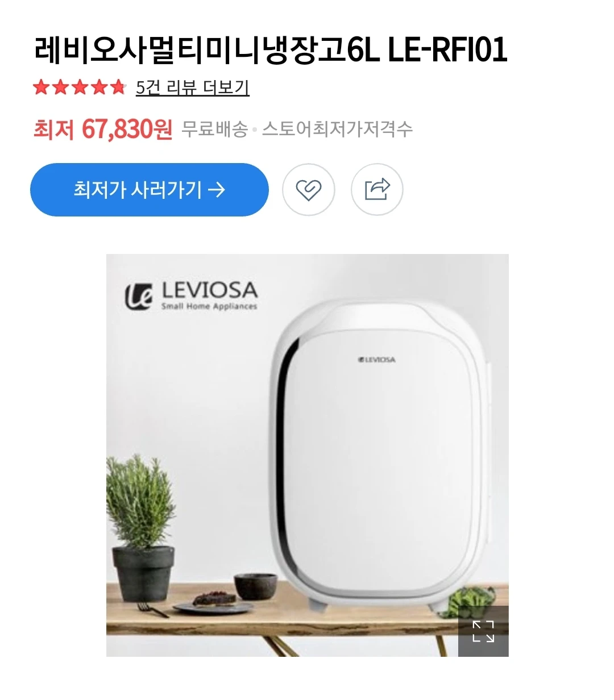
Task: Tap the heart wishlist icon
Action: 309,190
